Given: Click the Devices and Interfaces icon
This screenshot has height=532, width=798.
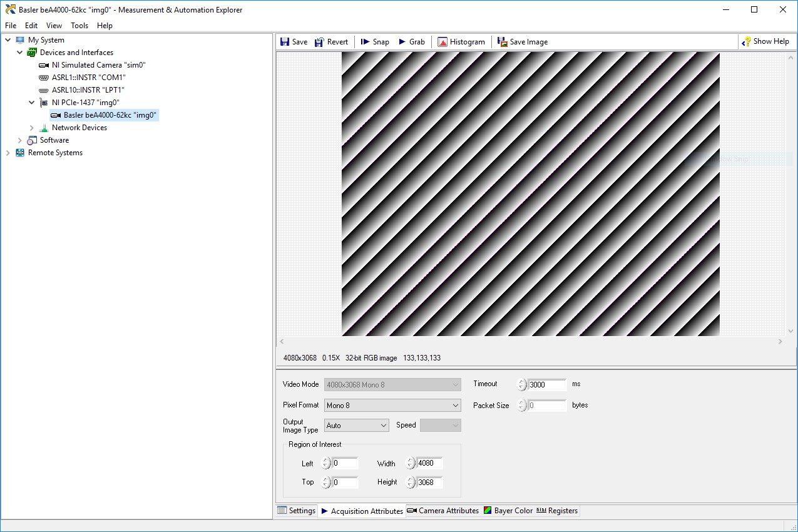Looking at the screenshot, I should coord(32,53).
